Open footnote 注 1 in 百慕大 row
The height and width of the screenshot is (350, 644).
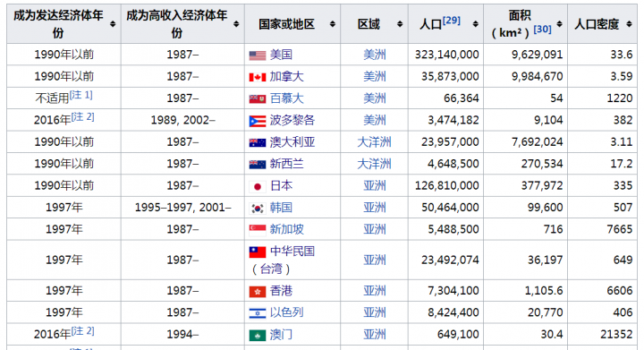point(81,95)
